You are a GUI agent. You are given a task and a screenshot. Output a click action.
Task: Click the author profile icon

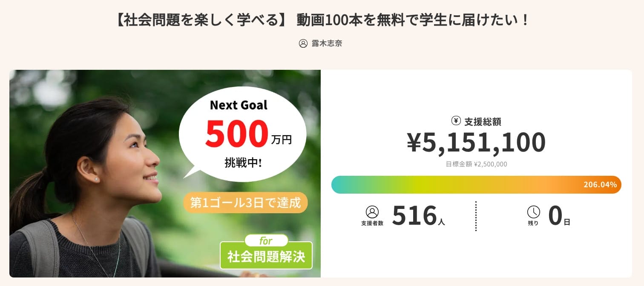point(303,43)
